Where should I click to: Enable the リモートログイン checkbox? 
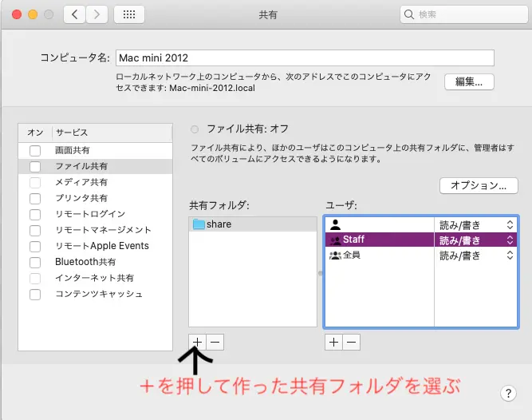(34, 215)
